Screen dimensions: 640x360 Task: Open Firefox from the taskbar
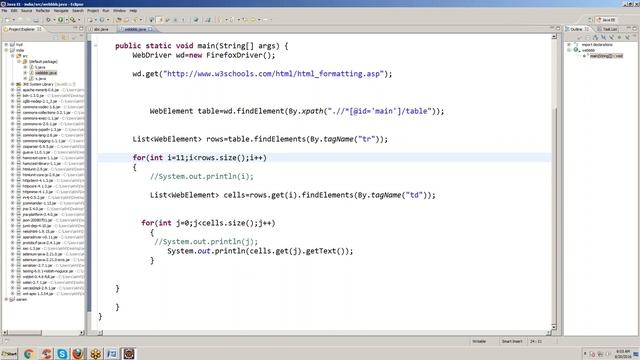pos(78,353)
